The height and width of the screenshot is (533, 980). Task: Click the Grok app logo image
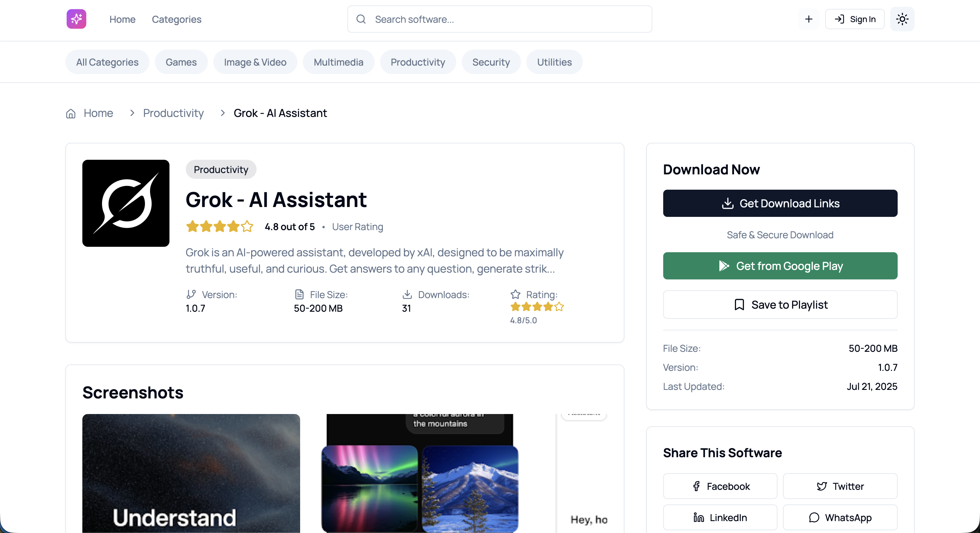pos(126,203)
